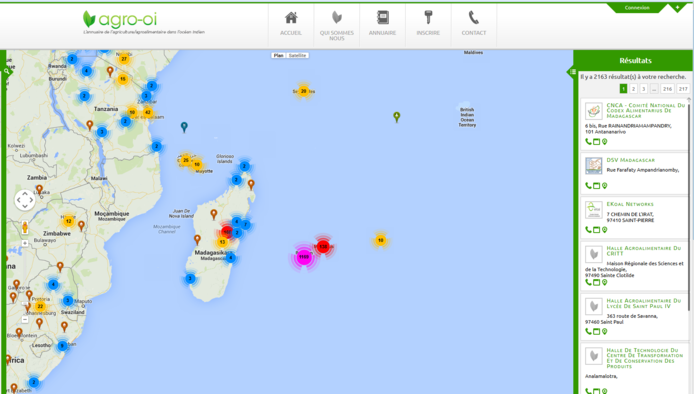Image resolution: width=694 pixels, height=394 pixels.
Task: Open Halle de Technologie du Centre de Transformation
Action: pos(644,358)
